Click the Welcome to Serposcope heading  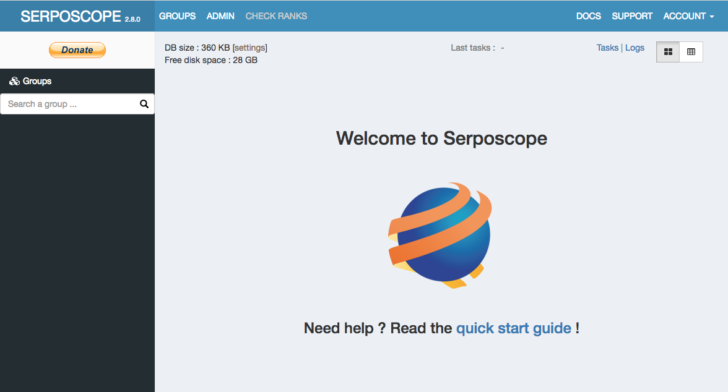(442, 138)
